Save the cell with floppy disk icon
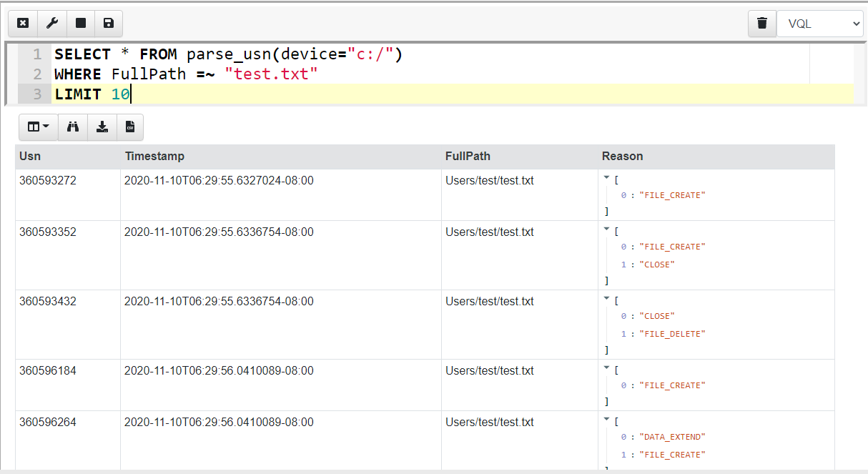Image resolution: width=868 pixels, height=474 pixels. tap(108, 24)
